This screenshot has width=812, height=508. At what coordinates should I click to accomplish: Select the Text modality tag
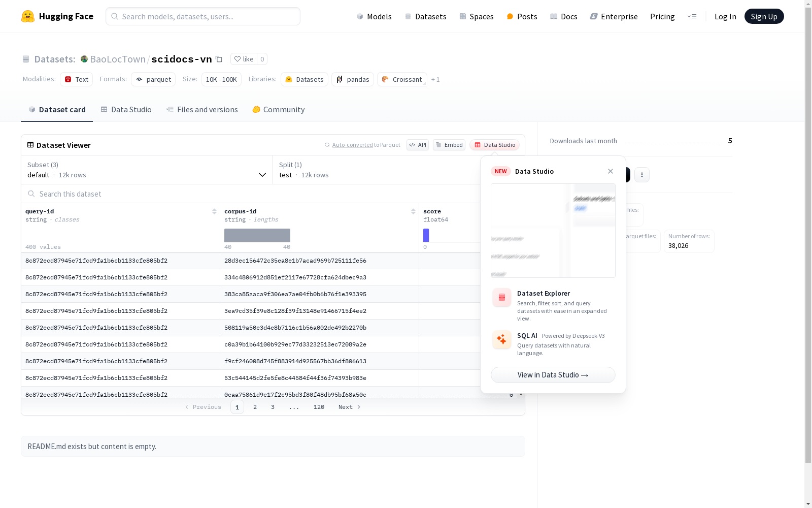[x=77, y=79]
